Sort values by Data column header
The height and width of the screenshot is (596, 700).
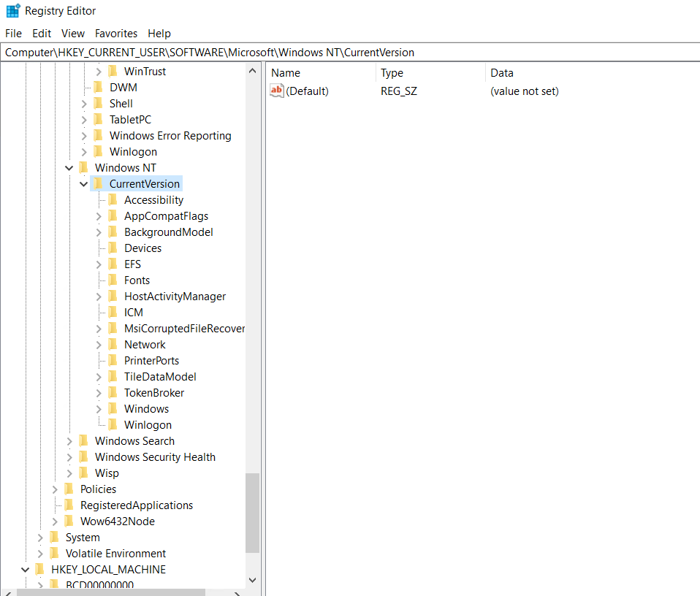coord(593,73)
